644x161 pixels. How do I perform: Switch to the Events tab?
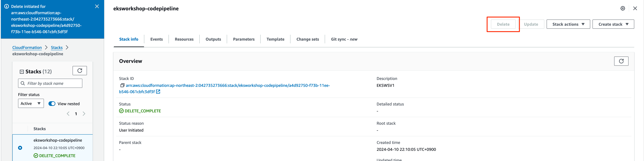click(156, 39)
